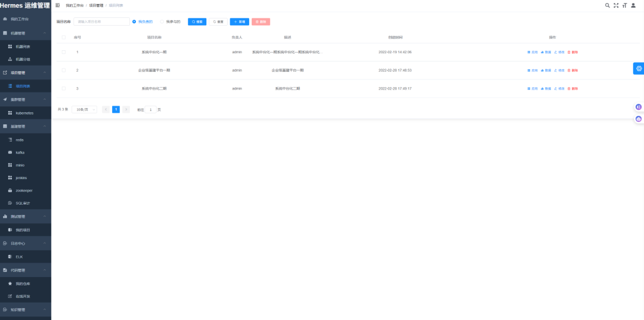Screen dimensions: 644x320
Task: Select the 我参与的 radio option
Action: (x=170, y=22)
